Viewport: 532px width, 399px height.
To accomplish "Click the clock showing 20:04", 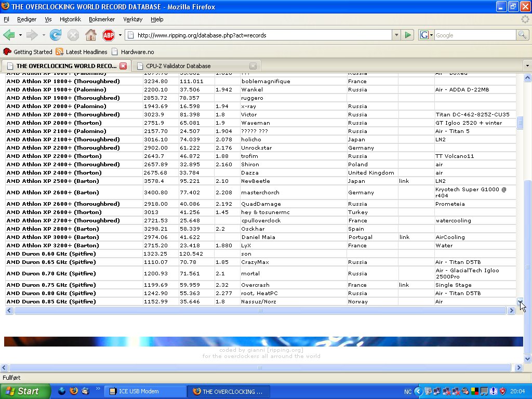I will point(517,391).
